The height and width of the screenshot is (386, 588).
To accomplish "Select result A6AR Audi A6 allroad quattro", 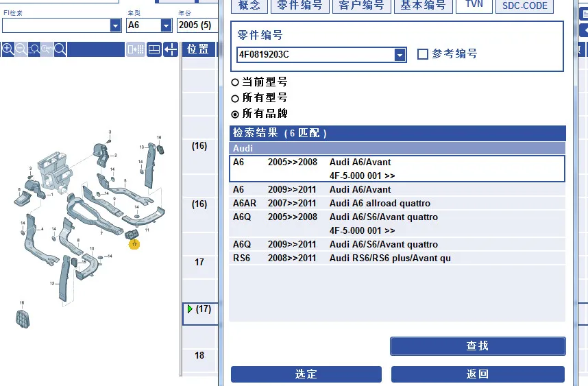I will click(397, 204).
